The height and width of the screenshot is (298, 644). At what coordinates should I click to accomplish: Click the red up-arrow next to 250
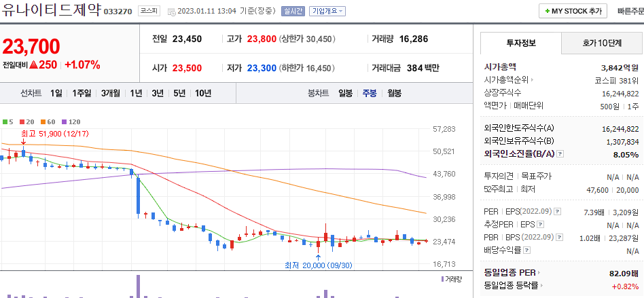coord(33,65)
